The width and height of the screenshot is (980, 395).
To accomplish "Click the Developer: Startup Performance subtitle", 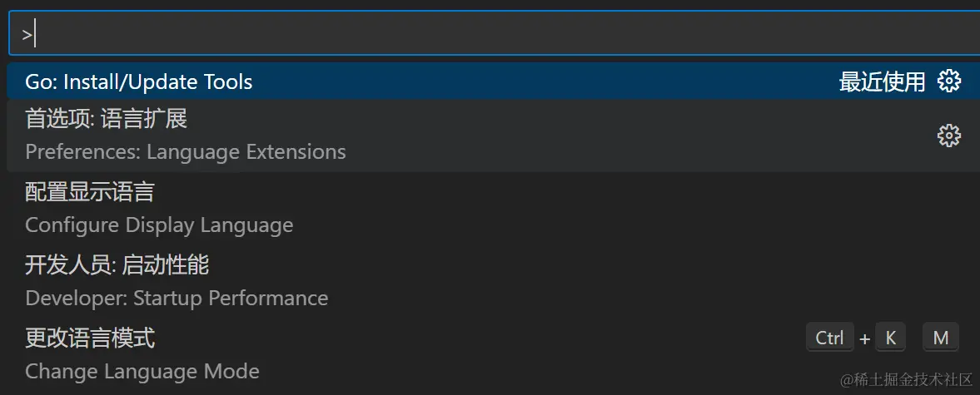I will tap(177, 298).
